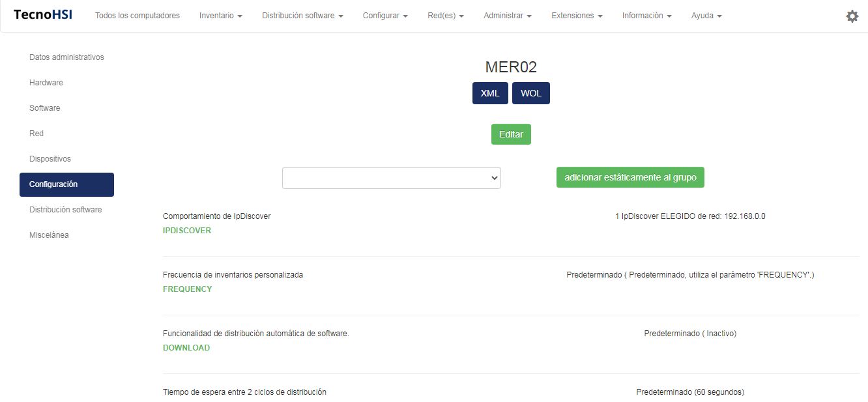Select Datos administrativos in the sidebar
The image size is (868, 402).
point(66,57)
